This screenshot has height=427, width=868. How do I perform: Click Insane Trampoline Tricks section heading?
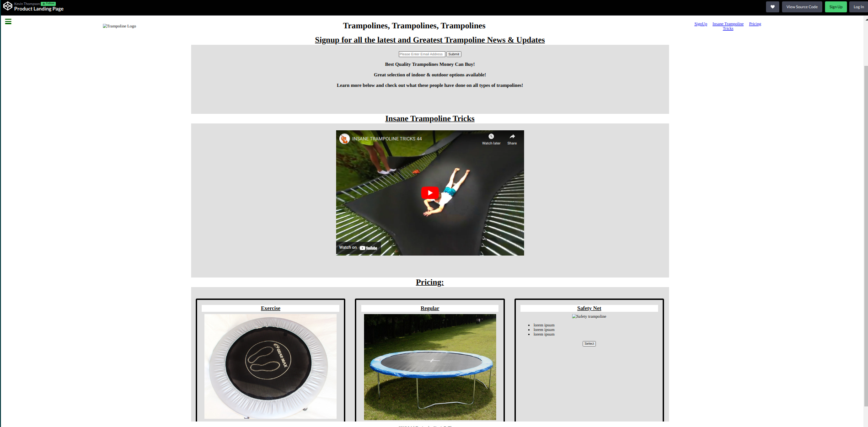tap(430, 118)
